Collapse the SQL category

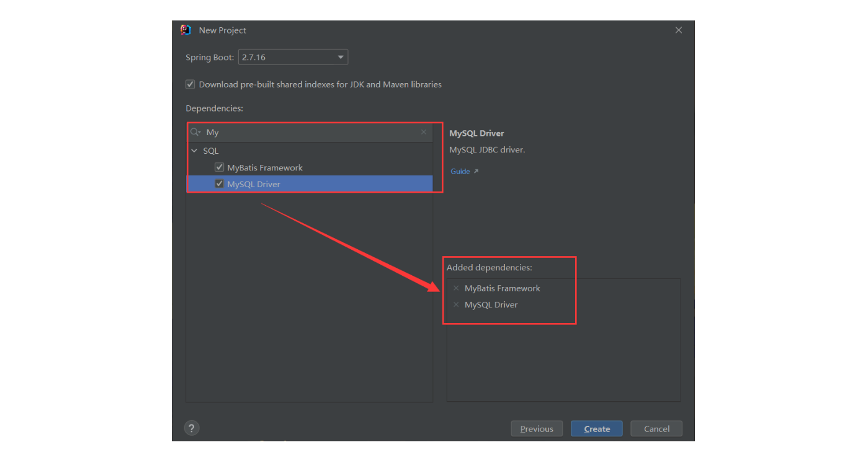[194, 151]
